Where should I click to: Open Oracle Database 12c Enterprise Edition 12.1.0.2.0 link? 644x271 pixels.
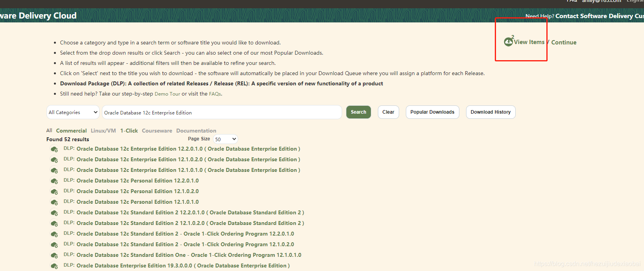click(x=188, y=160)
